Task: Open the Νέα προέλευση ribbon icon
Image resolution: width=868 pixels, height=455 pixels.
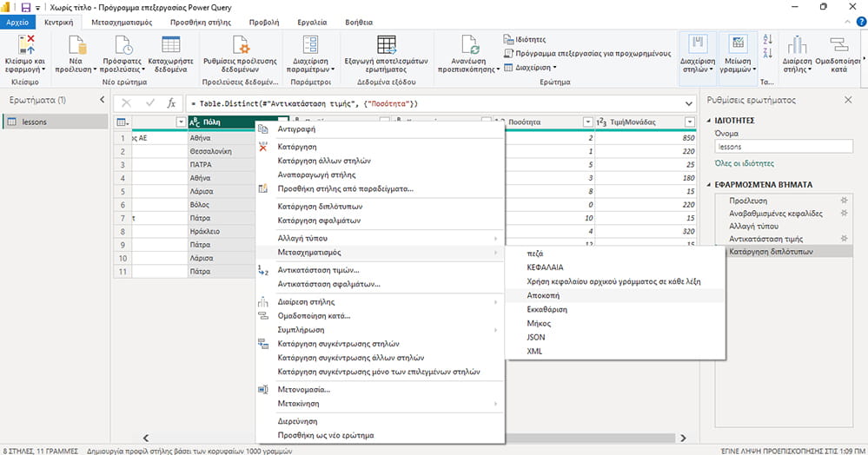Action: (76, 44)
